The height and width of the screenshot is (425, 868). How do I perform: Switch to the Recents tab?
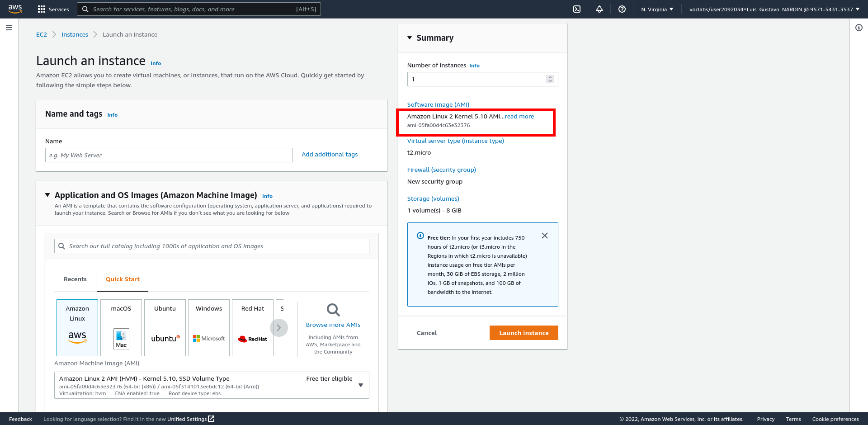[x=75, y=279]
